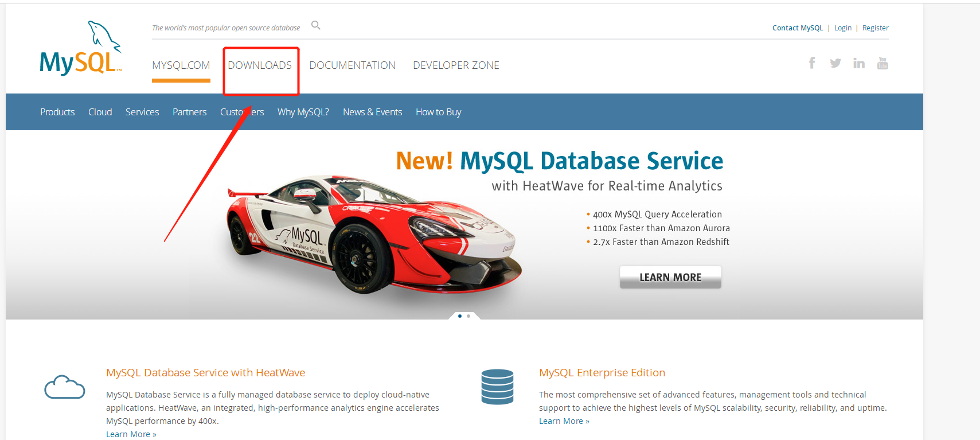This screenshot has height=440, width=980.
Task: Open the YouTube icon
Action: [883, 63]
